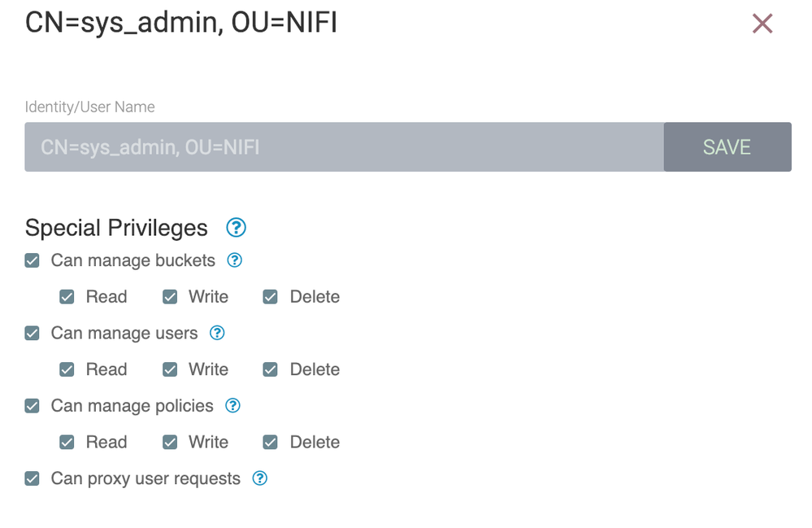This screenshot has width=812, height=528.
Task: Click the help icon beside Can manage users
Action: (217, 333)
